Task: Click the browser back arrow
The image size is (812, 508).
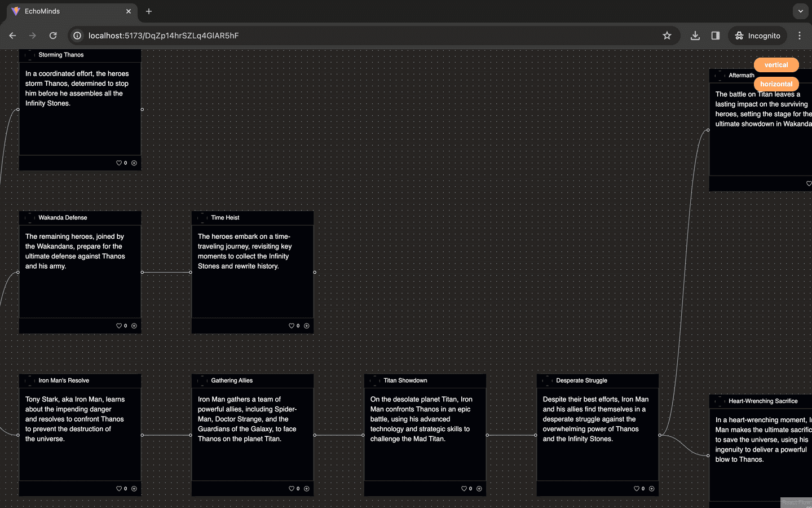Action: click(12, 36)
